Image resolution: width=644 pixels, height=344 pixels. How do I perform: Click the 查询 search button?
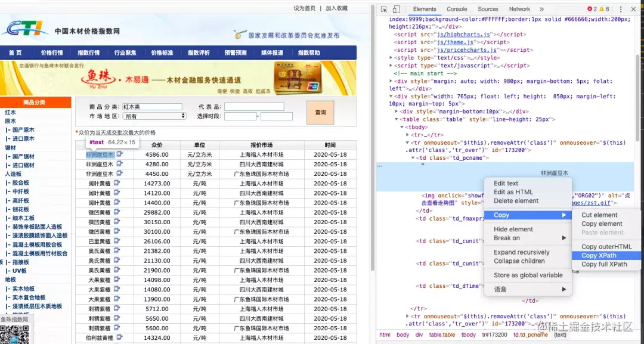320,113
